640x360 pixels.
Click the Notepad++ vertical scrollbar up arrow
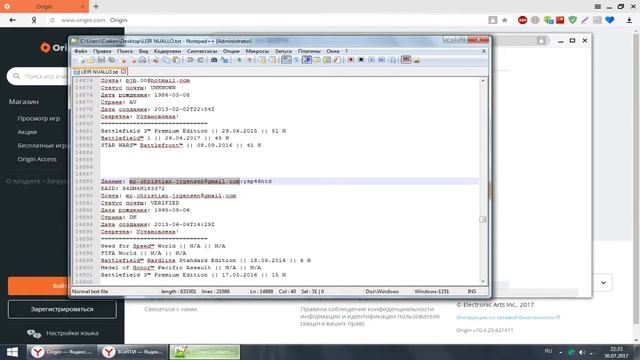click(x=483, y=80)
